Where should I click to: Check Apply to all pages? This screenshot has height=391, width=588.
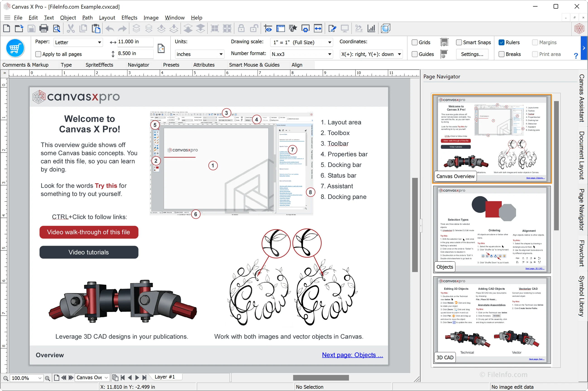38,54
